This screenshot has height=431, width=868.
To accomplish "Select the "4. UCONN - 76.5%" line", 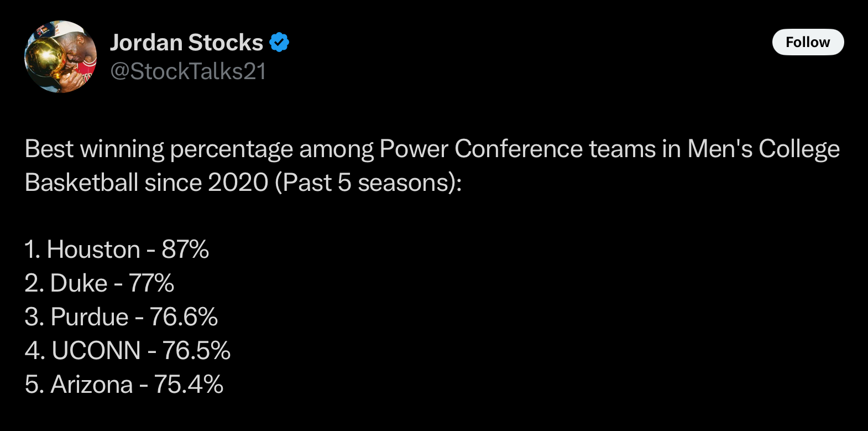I will (128, 351).
